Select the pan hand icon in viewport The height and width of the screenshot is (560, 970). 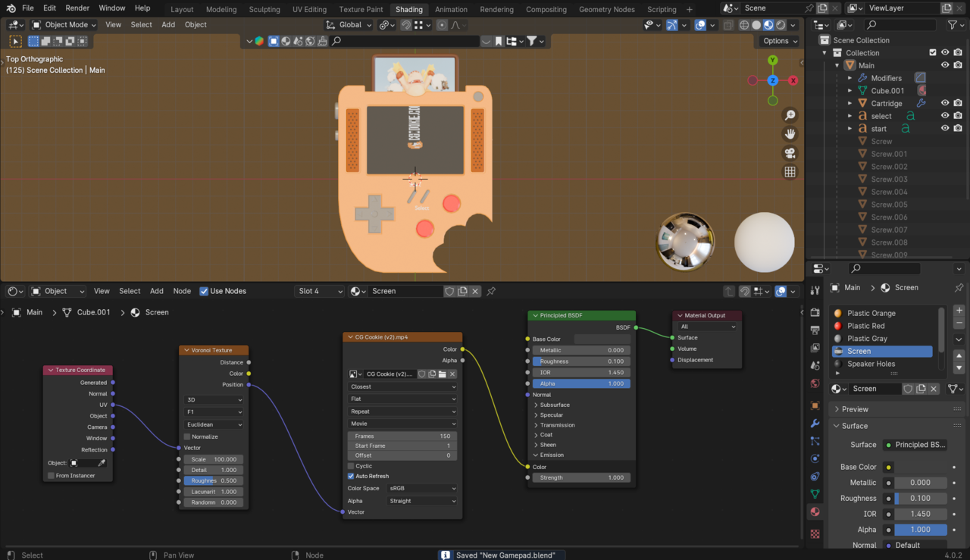(790, 134)
